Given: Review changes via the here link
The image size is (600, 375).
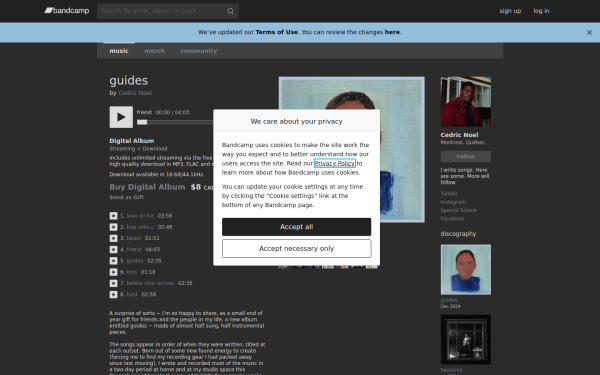Looking at the screenshot, I should click(x=392, y=32).
